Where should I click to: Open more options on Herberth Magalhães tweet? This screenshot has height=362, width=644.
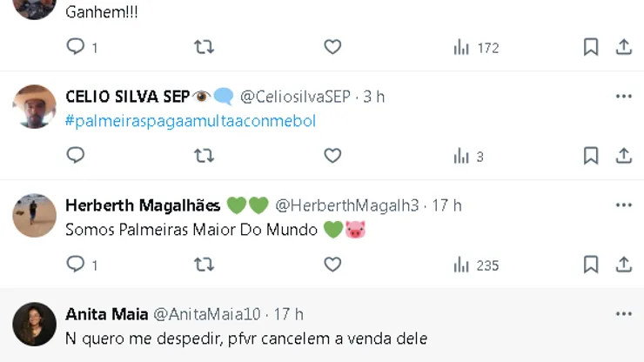pyautogui.click(x=623, y=205)
